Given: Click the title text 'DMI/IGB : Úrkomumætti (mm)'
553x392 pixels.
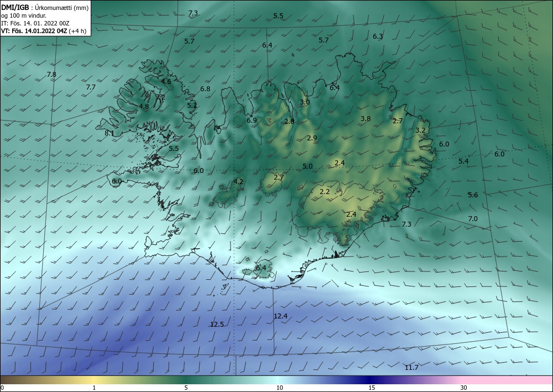Looking at the screenshot, I should [x=45, y=8].
